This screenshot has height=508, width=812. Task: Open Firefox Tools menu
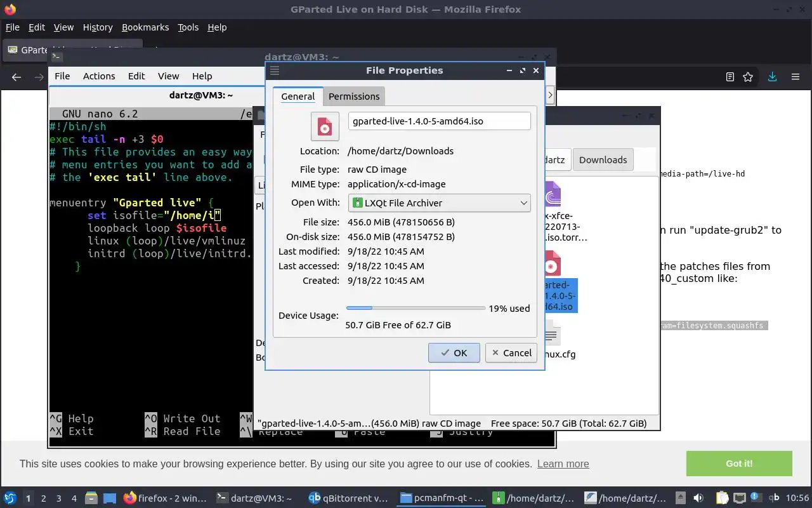(188, 27)
